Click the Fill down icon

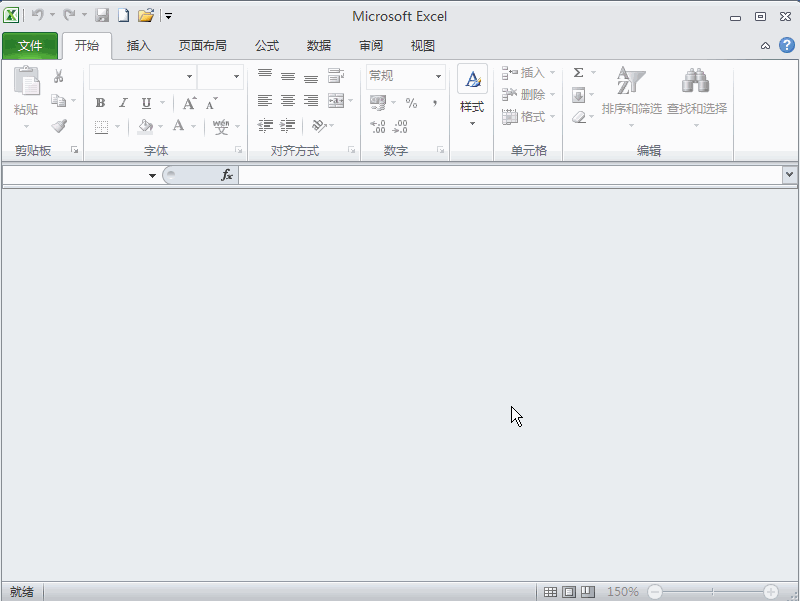579,95
